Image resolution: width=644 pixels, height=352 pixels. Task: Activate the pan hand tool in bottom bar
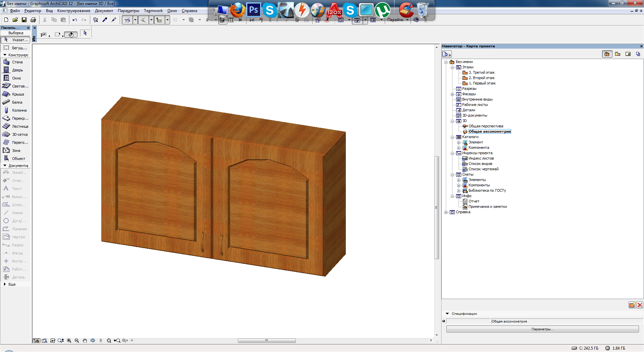coord(85,341)
